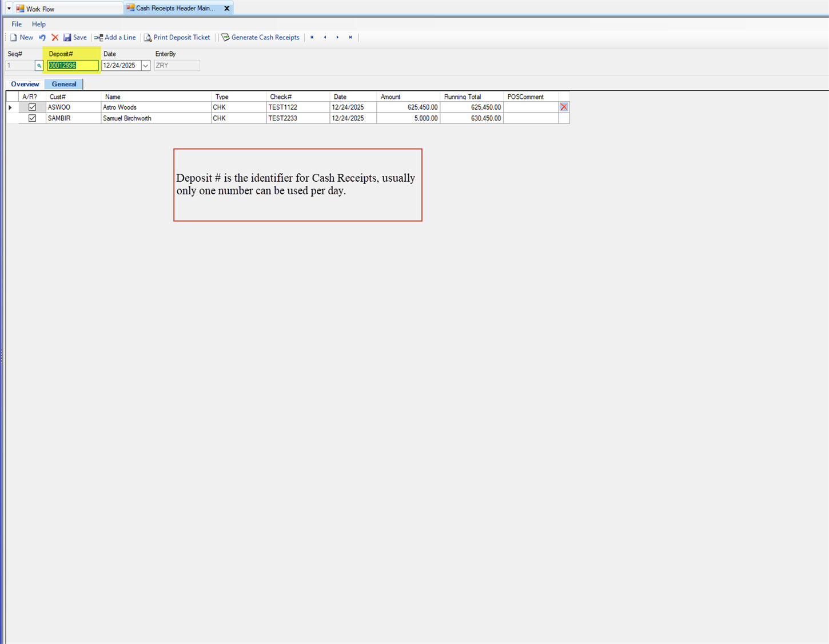This screenshot has height=644, width=829.
Task: Open the Date dropdown calendar
Action: pyautogui.click(x=146, y=65)
